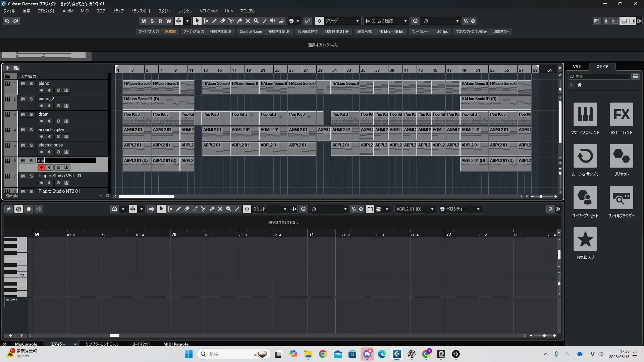Switch to the MixConsole tab
This screenshot has height=362, width=644.
click(x=26, y=344)
